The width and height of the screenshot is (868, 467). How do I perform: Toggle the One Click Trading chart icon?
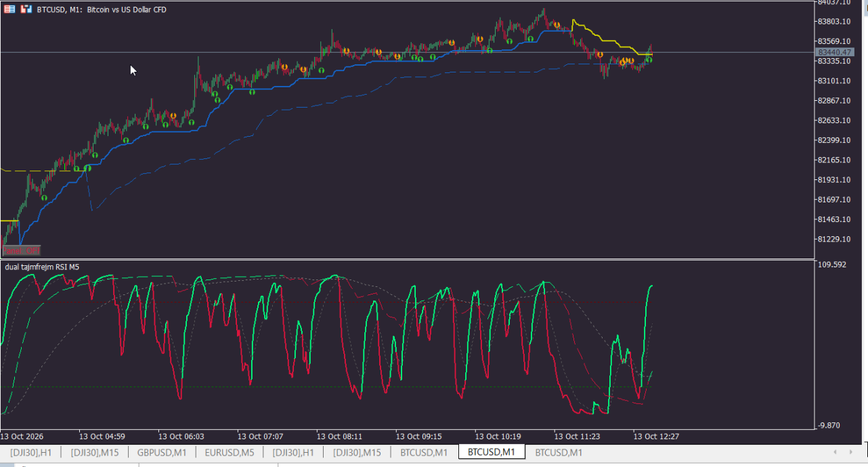pyautogui.click(x=26, y=9)
